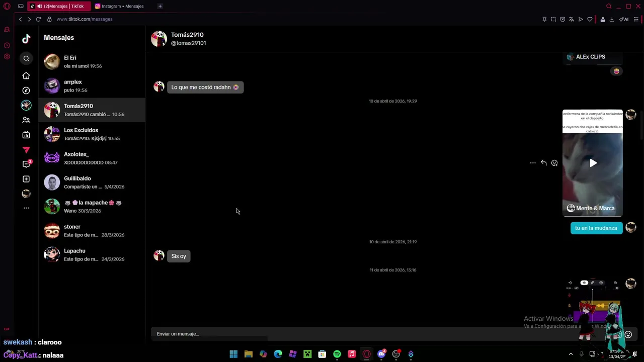
Task: Open the TikTok logo home link
Action: coord(26,39)
